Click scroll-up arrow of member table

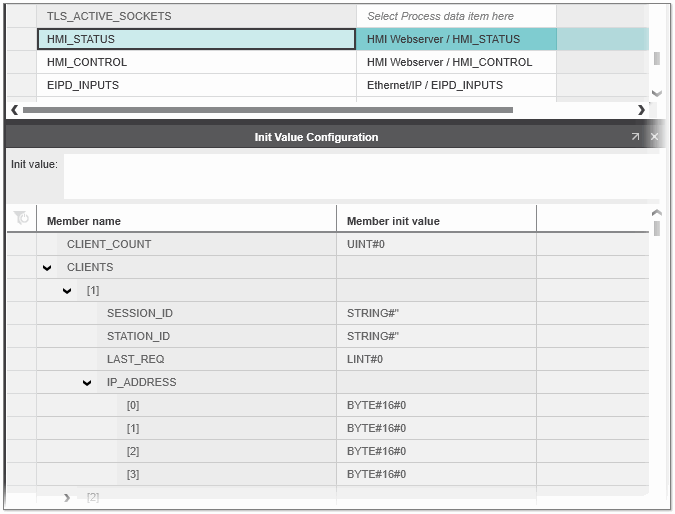657,213
